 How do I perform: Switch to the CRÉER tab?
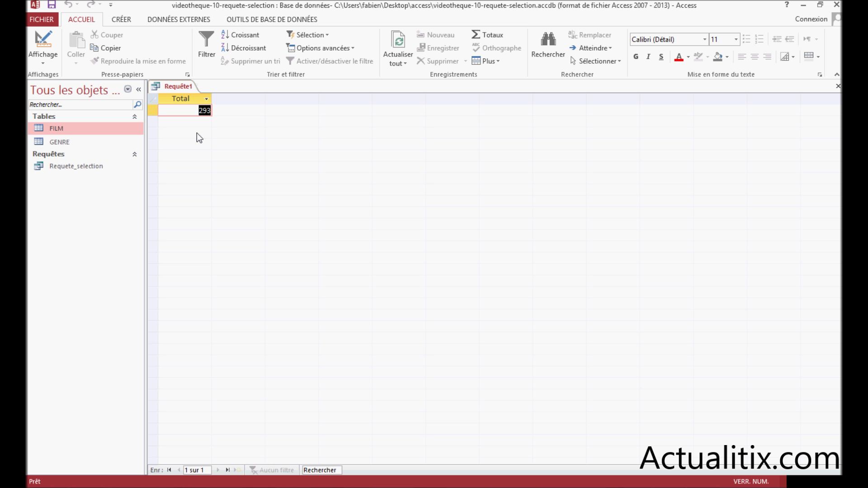pyautogui.click(x=121, y=19)
